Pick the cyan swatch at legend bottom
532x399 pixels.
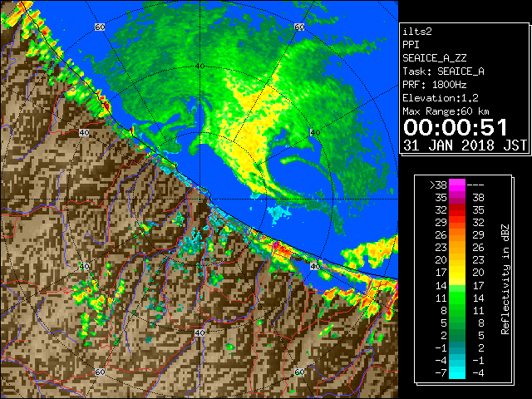point(457,373)
